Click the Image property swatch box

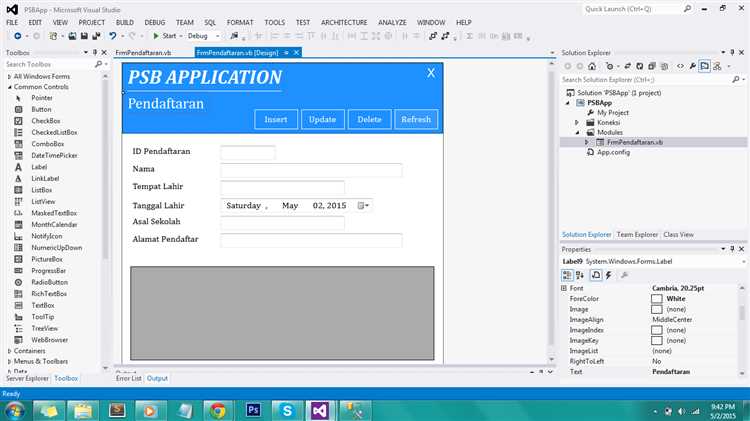click(657, 310)
